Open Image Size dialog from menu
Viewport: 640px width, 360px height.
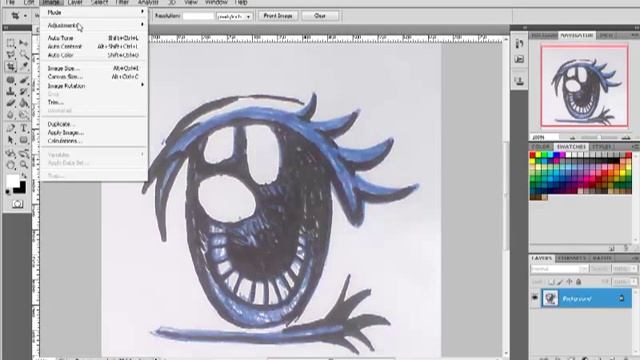coord(94,68)
